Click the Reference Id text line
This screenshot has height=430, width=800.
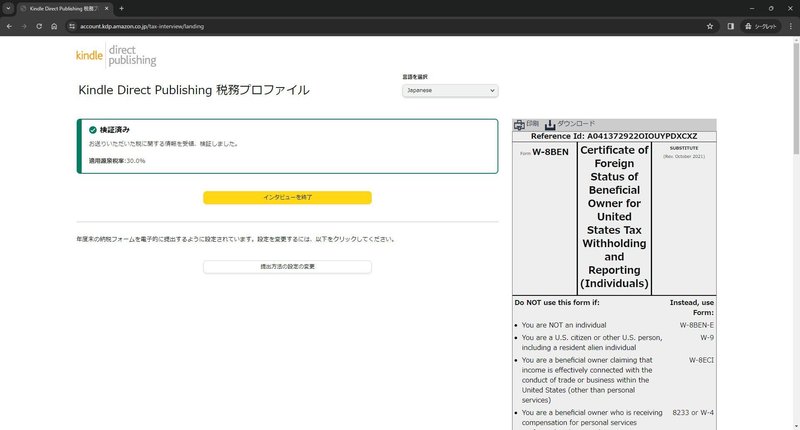click(614, 136)
